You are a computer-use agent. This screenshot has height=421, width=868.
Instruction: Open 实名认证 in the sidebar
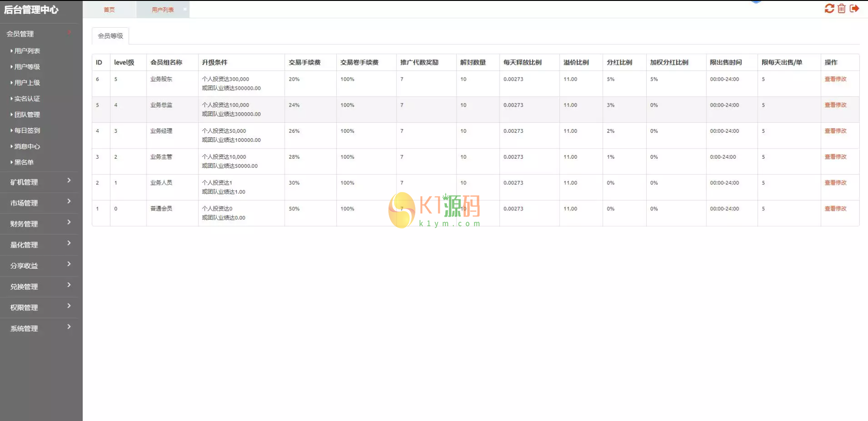pos(27,99)
